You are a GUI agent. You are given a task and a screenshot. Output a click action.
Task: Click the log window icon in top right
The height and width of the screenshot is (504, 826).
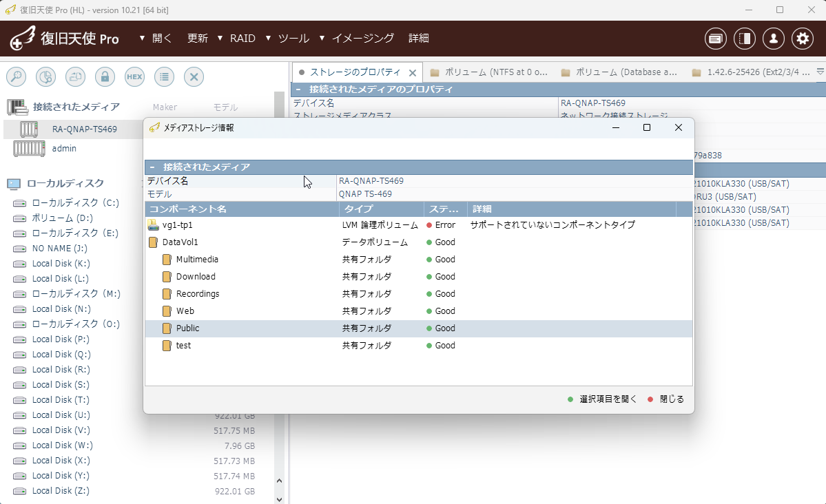pos(715,39)
